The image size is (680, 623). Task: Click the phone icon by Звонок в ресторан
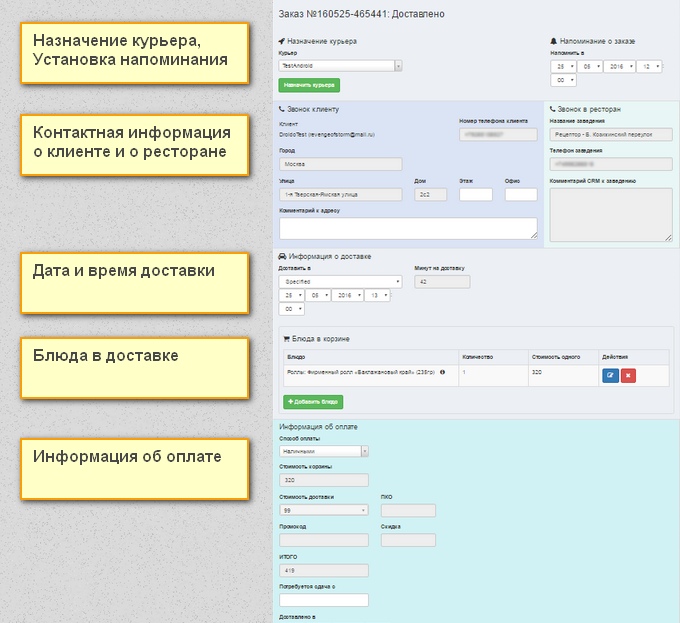pyautogui.click(x=553, y=108)
